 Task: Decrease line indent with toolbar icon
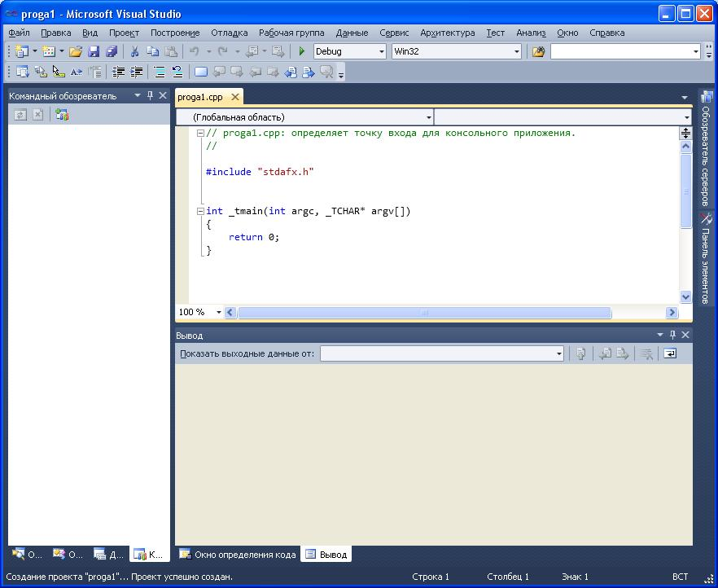click(x=119, y=72)
